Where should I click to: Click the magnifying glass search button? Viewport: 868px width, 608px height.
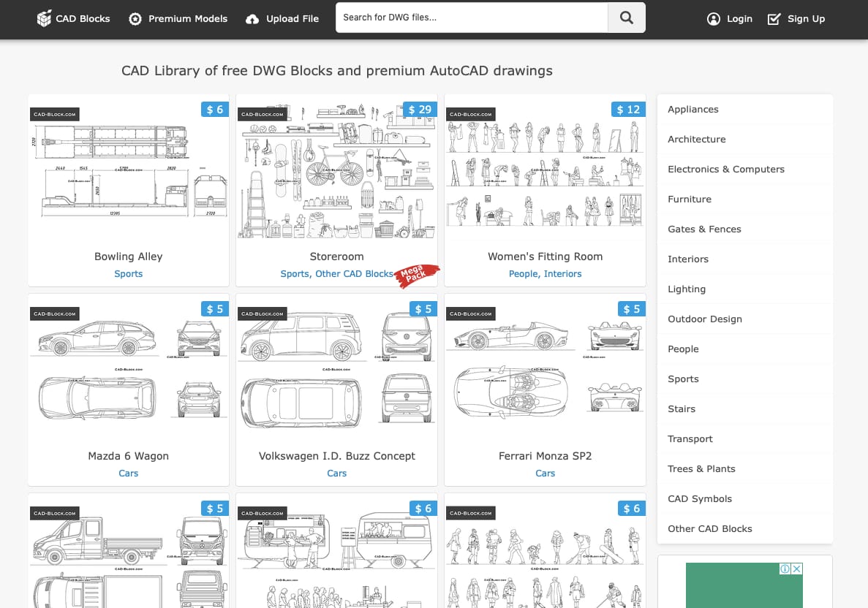click(x=626, y=17)
